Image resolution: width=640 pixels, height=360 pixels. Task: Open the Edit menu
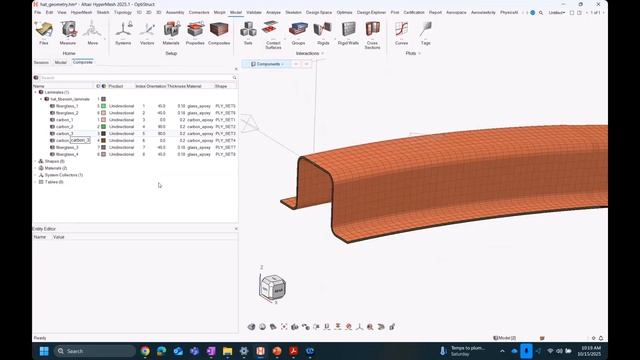pyautogui.click(x=49, y=13)
